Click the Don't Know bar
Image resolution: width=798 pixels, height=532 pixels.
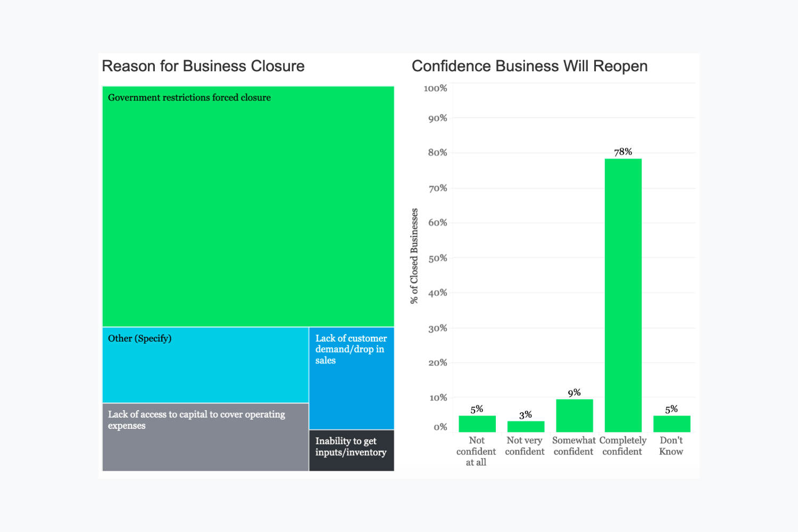pos(671,424)
